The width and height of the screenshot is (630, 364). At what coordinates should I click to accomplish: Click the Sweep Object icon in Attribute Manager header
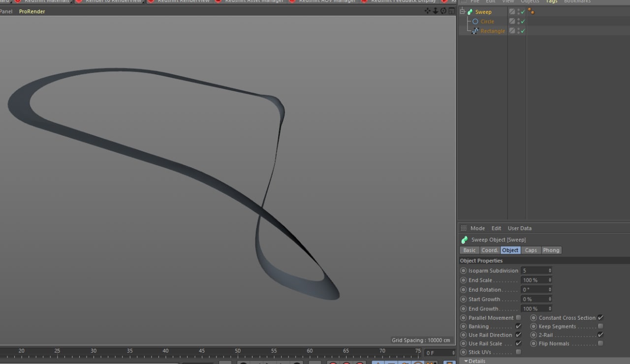pyautogui.click(x=464, y=240)
